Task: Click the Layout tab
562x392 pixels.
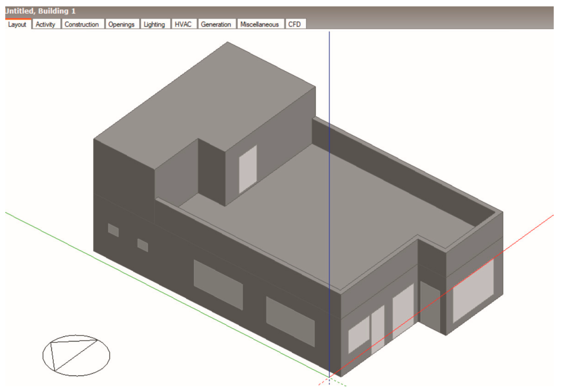Action: pyautogui.click(x=17, y=24)
